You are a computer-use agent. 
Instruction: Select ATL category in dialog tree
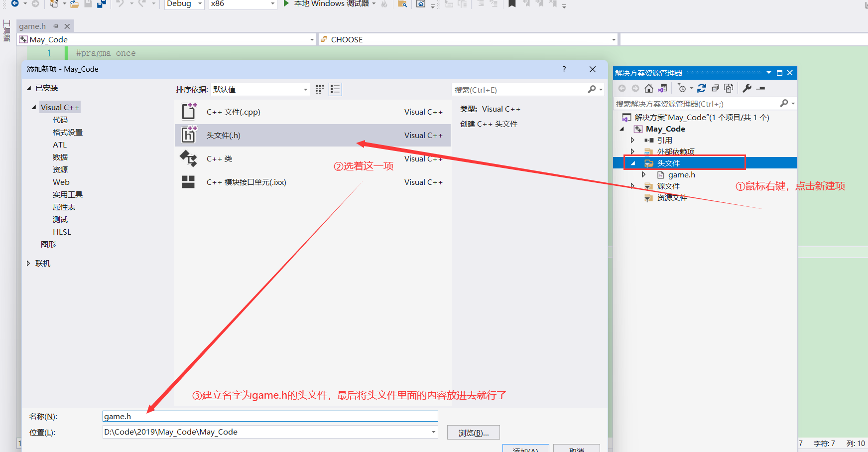pos(60,145)
